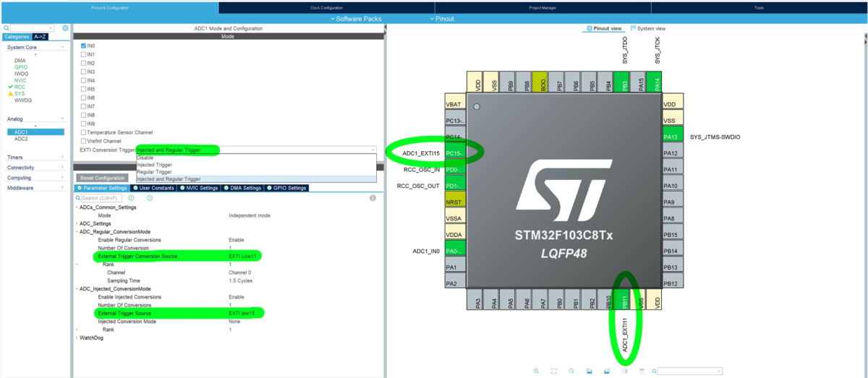868x378 pixels.
Task: Rotate the chip view counter-clockwise
Action: click(606, 371)
